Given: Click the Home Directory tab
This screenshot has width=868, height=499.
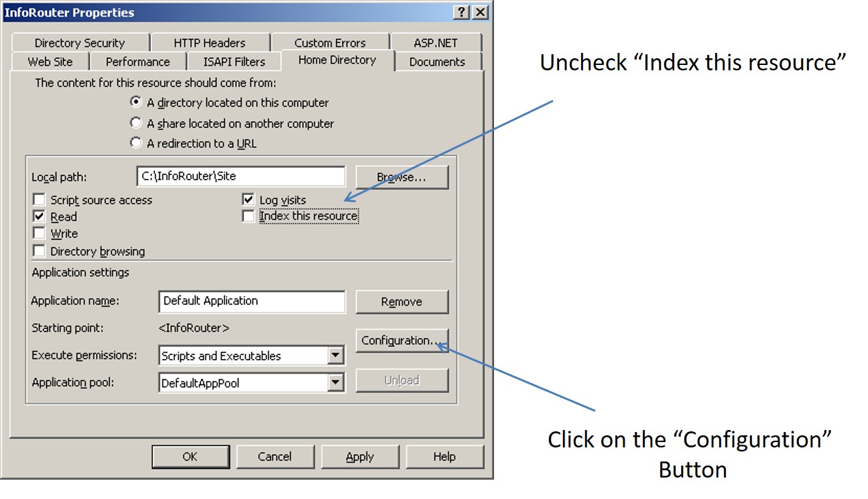Looking at the screenshot, I should pos(337,60).
